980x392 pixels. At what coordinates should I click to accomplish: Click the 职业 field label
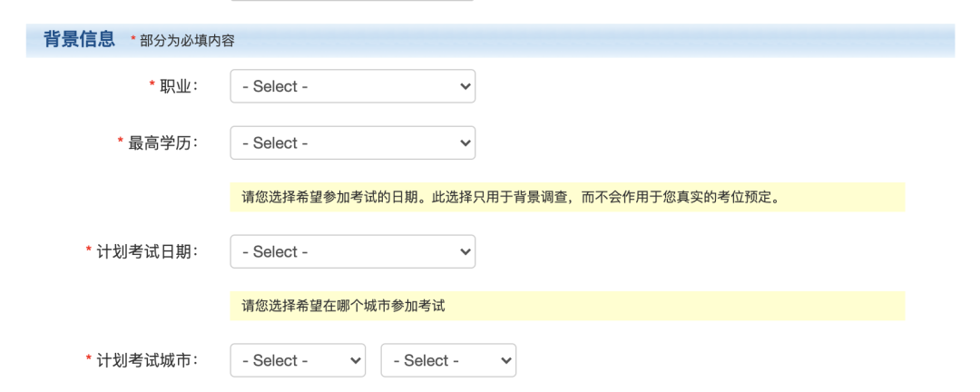[179, 87]
